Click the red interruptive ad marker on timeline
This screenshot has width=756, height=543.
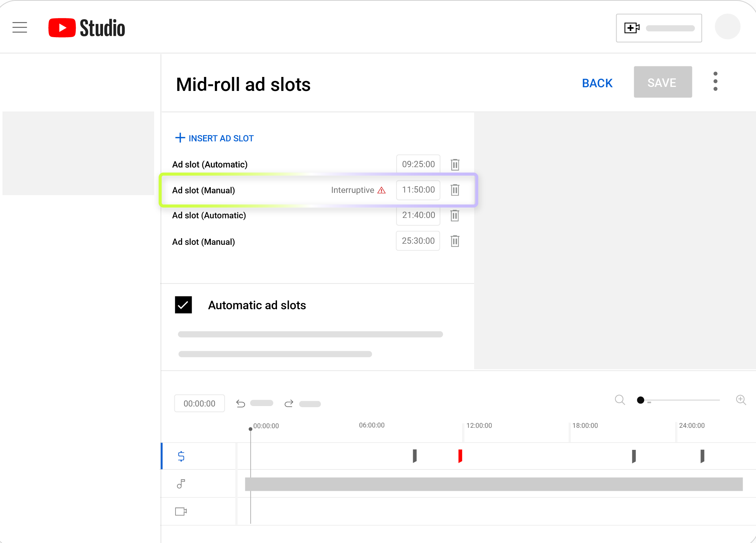coord(460,456)
